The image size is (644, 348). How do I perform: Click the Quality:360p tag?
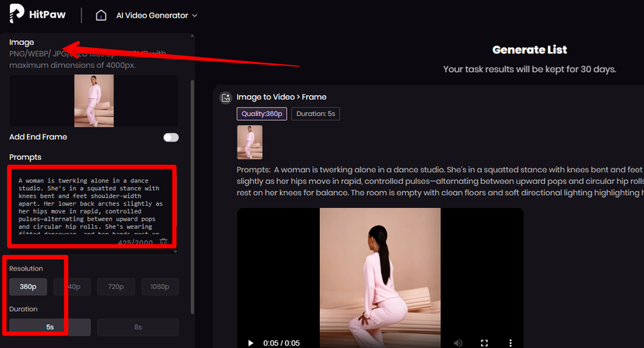(x=261, y=114)
